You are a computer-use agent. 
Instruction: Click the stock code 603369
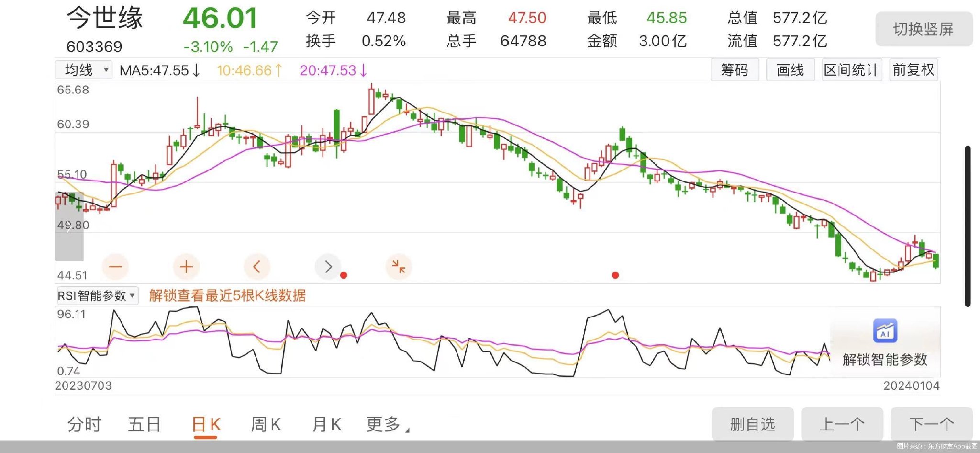(94, 46)
